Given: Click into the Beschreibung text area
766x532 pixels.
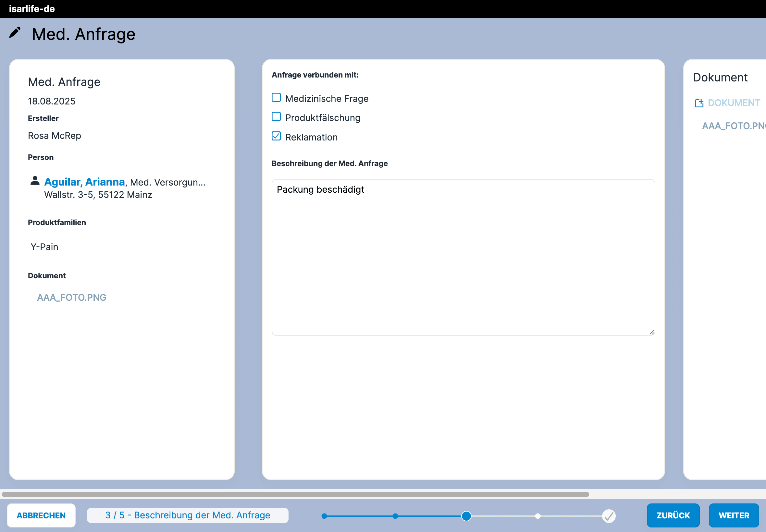Looking at the screenshot, I should [x=463, y=257].
